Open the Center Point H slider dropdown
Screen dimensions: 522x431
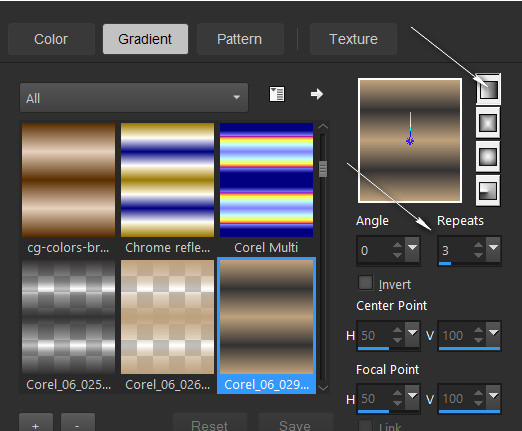[x=412, y=334]
